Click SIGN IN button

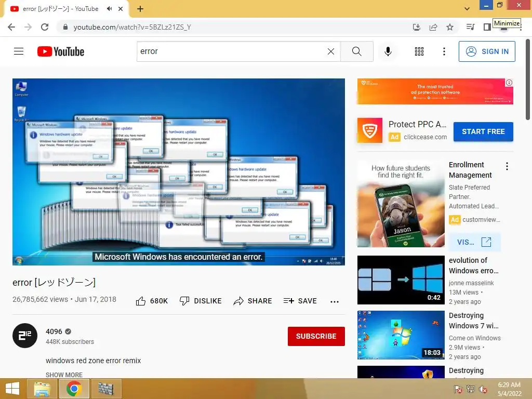[x=487, y=51]
